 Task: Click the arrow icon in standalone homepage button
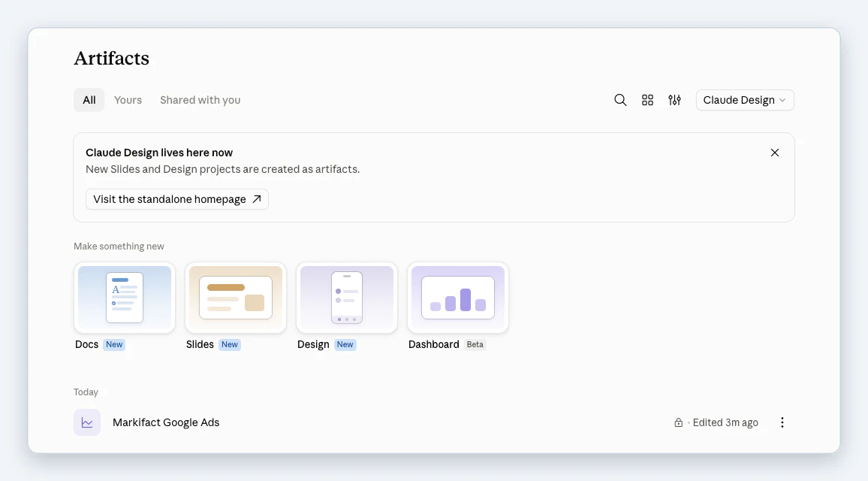[256, 199]
